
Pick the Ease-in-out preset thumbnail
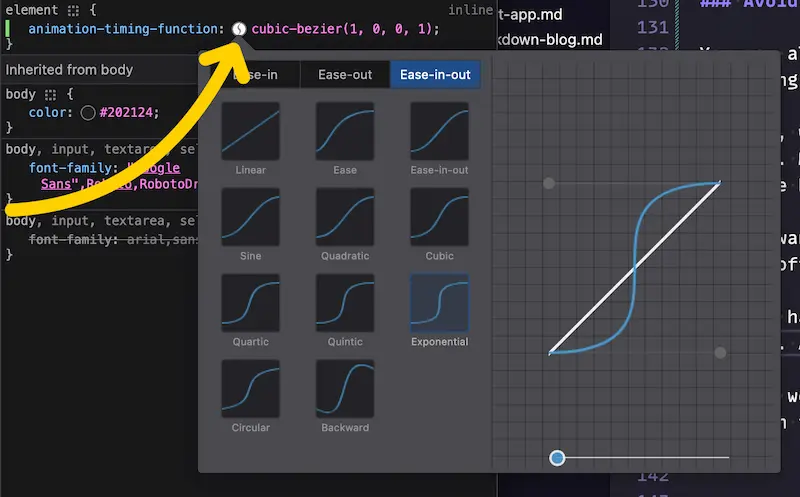click(439, 131)
